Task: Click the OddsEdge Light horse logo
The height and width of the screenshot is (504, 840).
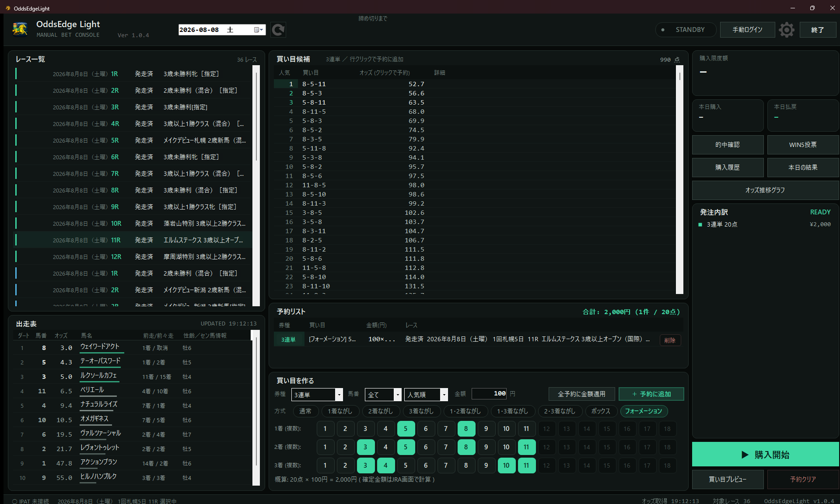Action: click(20, 29)
